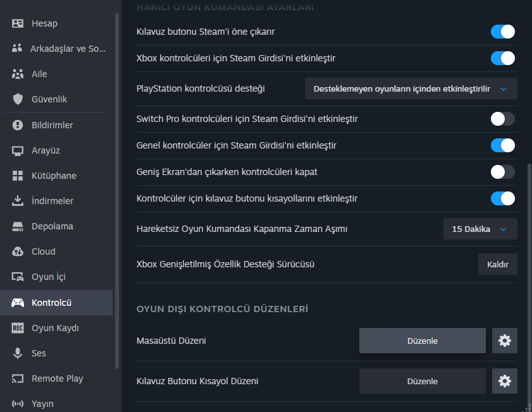The image size is (532, 412).
Task: Click the drive icon beside Depolama
Action: tap(18, 226)
